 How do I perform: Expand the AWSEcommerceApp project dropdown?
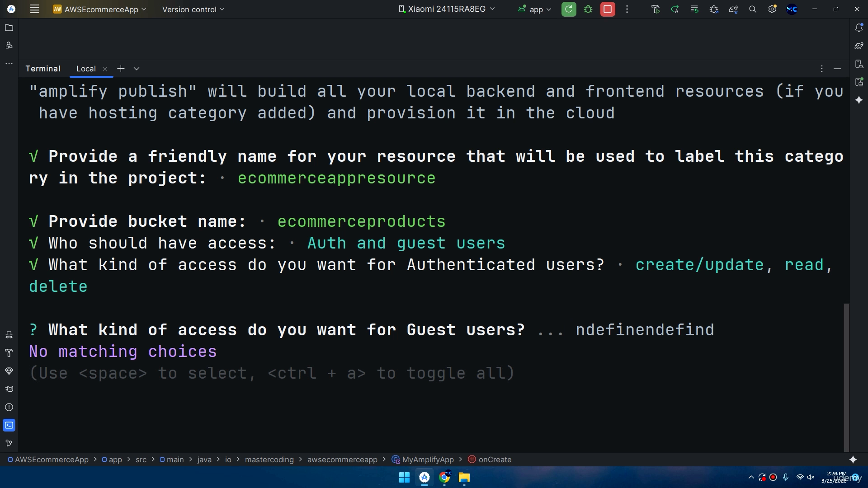pyautogui.click(x=99, y=9)
